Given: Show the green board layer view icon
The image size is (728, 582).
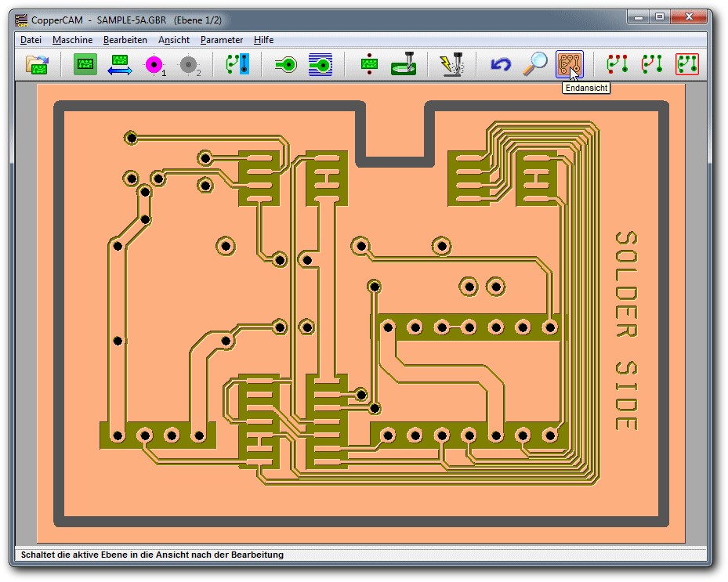Looking at the screenshot, I should tap(85, 64).
